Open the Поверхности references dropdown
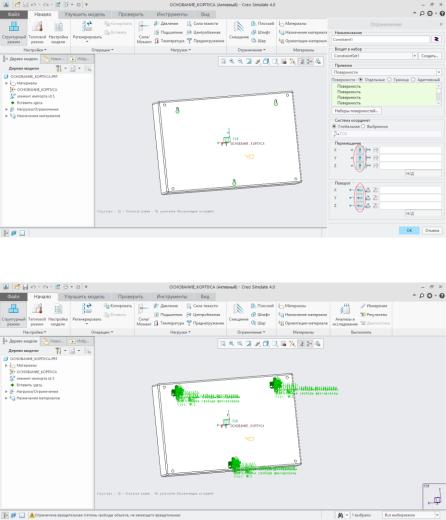 [439, 72]
